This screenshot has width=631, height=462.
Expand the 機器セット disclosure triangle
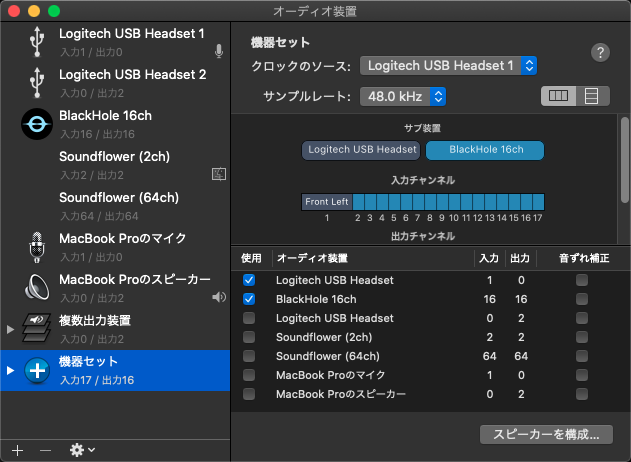pyautogui.click(x=10, y=370)
